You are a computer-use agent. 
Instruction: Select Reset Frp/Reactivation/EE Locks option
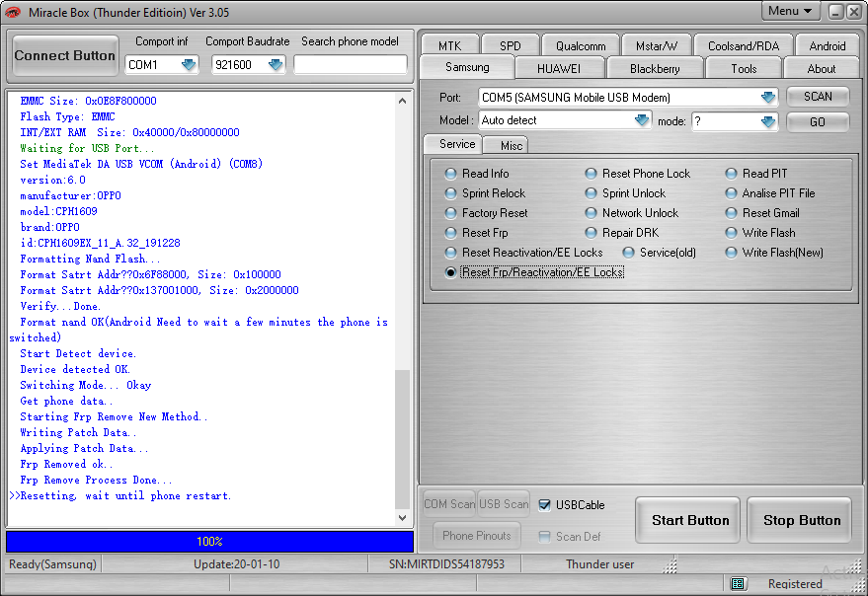coord(534,272)
